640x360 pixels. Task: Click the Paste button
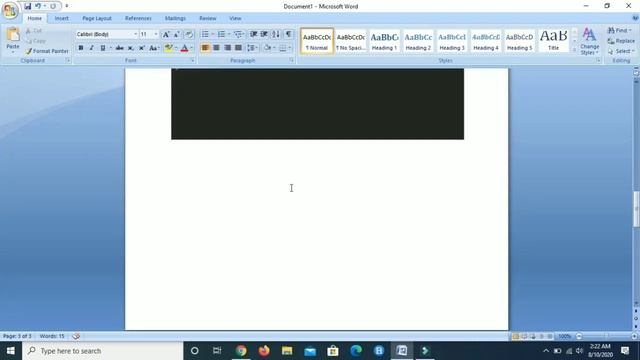click(x=13, y=40)
